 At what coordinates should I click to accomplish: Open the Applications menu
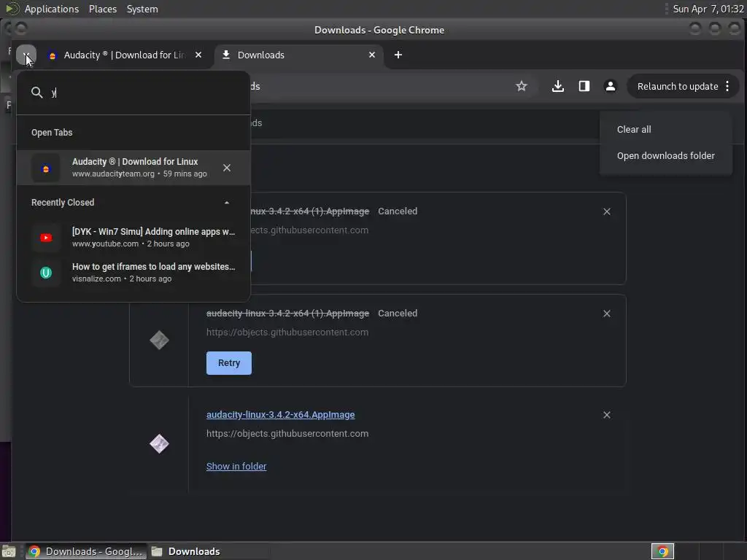(52, 9)
